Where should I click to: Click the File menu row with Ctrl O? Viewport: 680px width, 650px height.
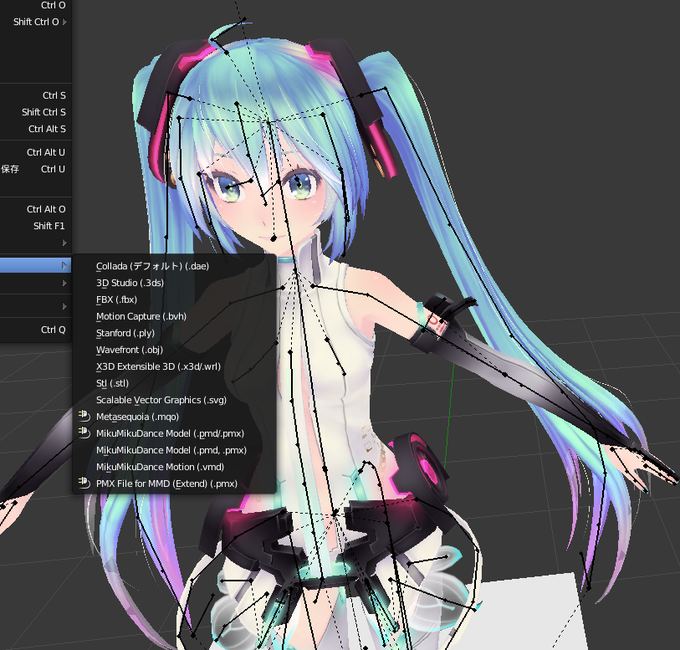pyautogui.click(x=36, y=5)
